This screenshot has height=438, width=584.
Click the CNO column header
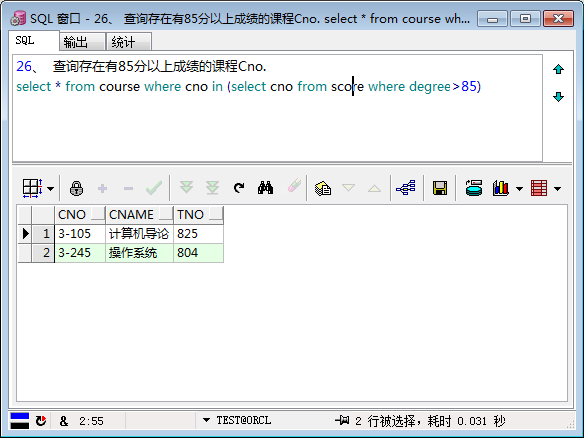[80, 215]
